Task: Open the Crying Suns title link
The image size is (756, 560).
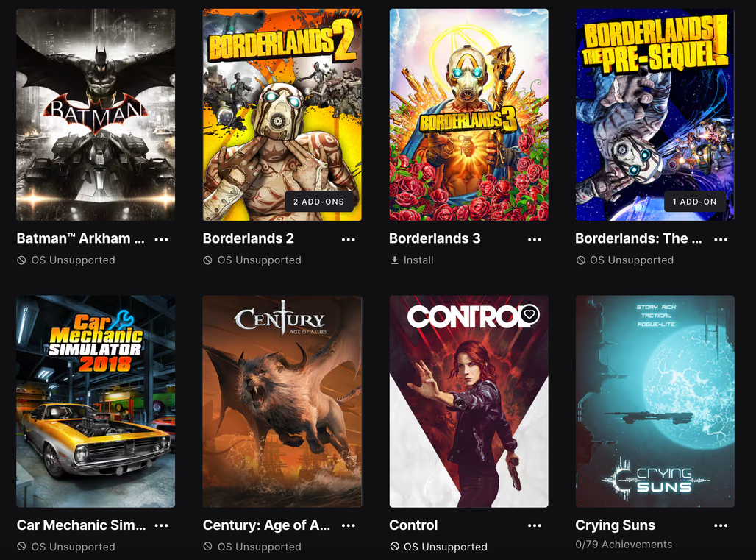Action: (616, 525)
